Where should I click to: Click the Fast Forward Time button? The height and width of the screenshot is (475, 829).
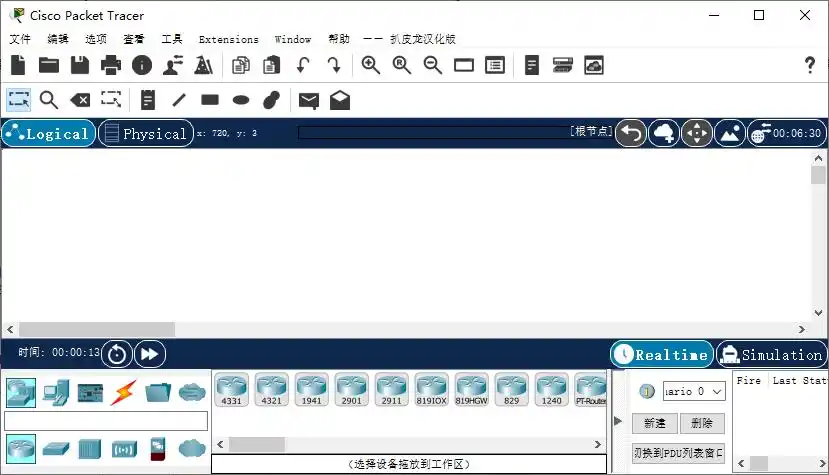pos(149,353)
